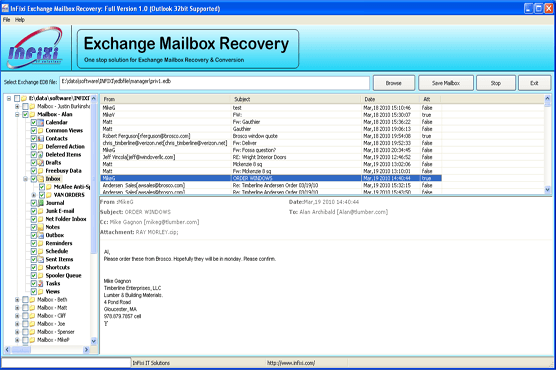
Task: Toggle the Sent Items checkbox
Action: 33,259
